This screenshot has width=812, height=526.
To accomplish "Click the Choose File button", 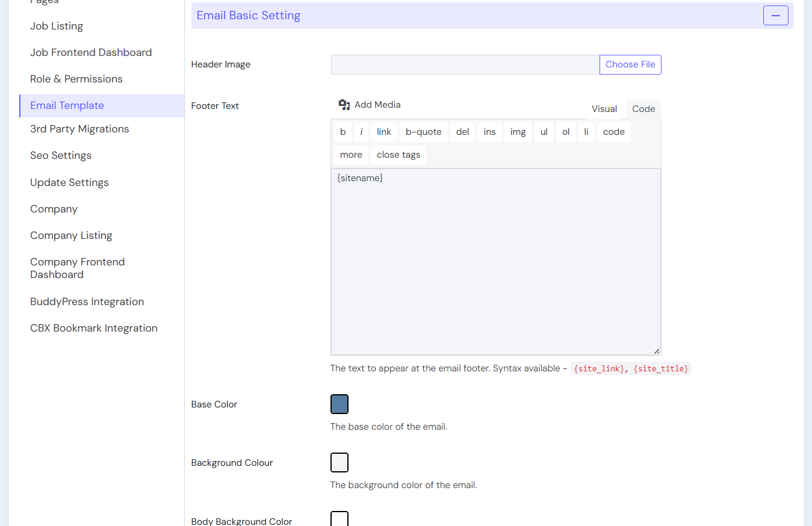I will (x=630, y=65).
